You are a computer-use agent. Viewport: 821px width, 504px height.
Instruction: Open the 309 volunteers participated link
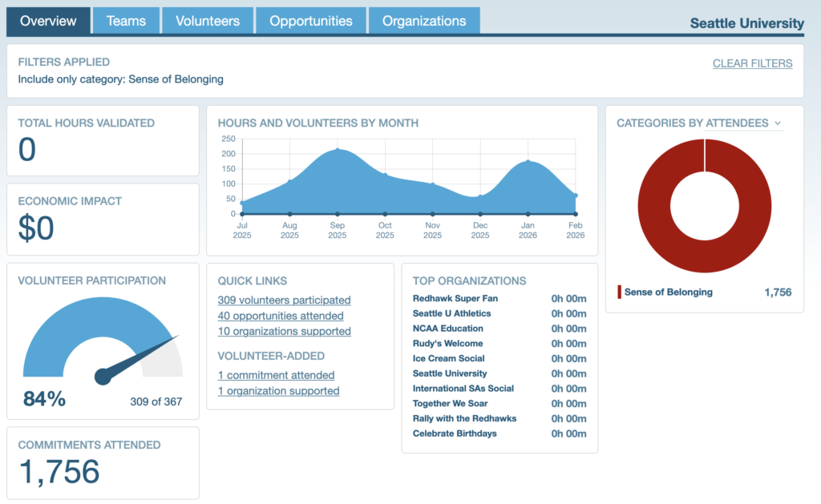284,300
